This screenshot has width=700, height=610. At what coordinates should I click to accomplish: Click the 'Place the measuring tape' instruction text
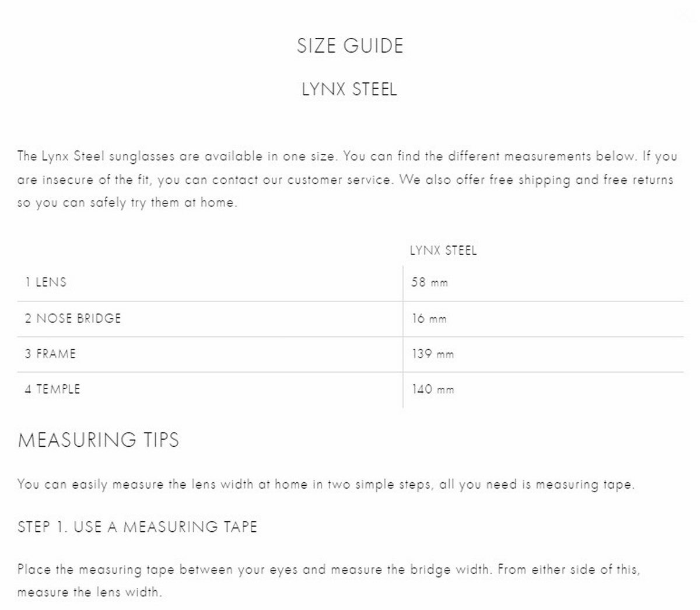click(96, 569)
